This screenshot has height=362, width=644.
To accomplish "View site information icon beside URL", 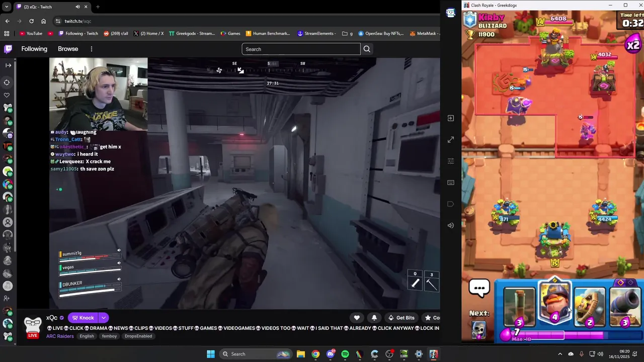I will tap(58, 21).
